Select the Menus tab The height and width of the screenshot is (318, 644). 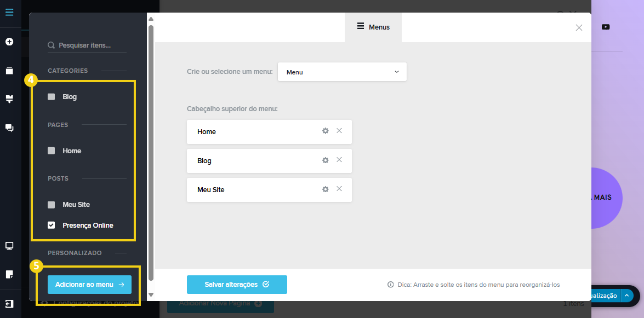[373, 27]
